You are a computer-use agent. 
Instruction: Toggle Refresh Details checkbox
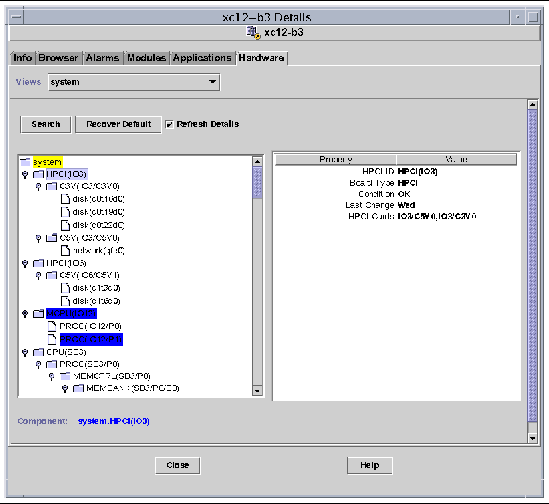[x=169, y=124]
